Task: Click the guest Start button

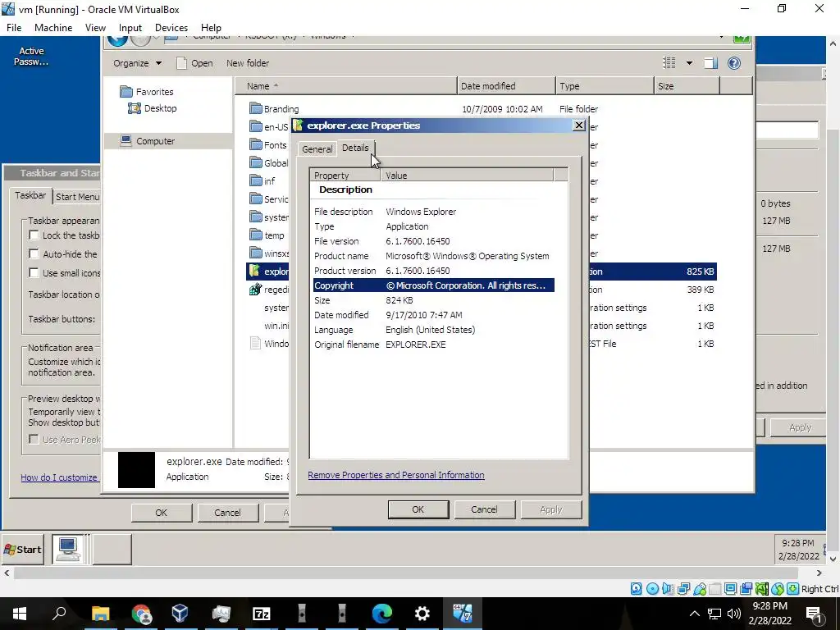Action: (22, 549)
